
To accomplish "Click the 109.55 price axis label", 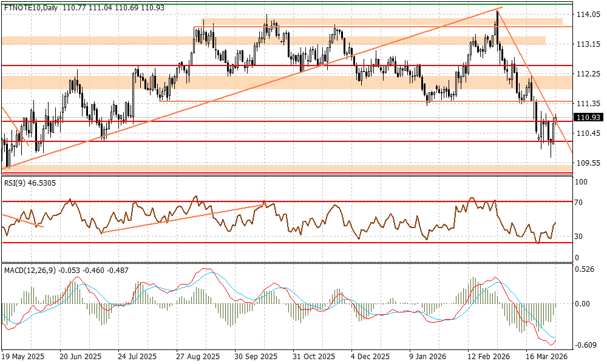I will tap(587, 163).
